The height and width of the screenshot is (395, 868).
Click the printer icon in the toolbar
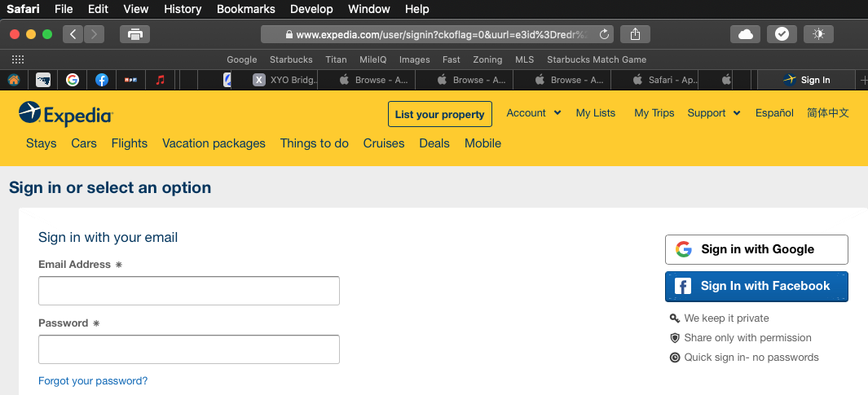coord(134,34)
